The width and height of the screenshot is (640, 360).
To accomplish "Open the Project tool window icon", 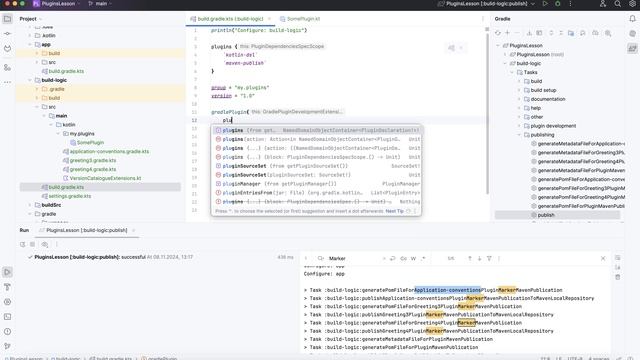I will click(7, 19).
